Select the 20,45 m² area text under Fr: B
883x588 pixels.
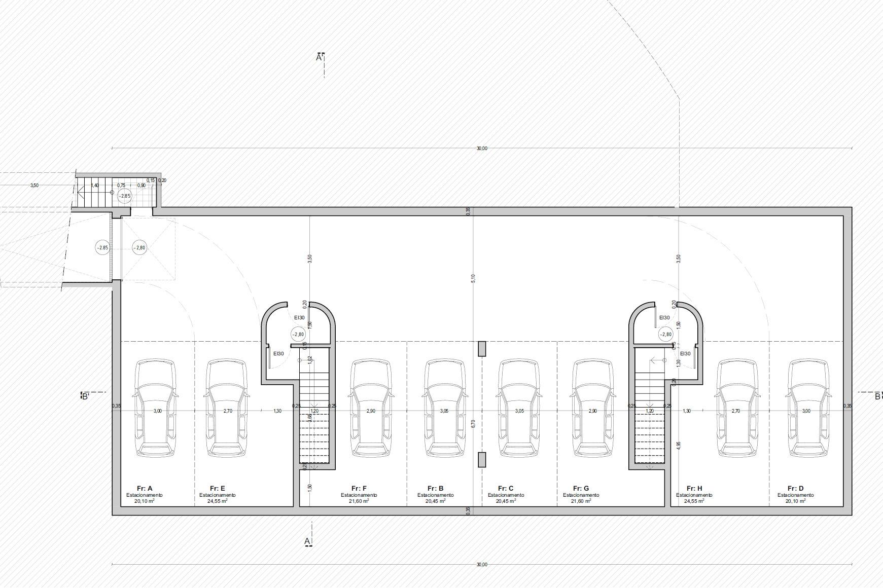coord(436,501)
